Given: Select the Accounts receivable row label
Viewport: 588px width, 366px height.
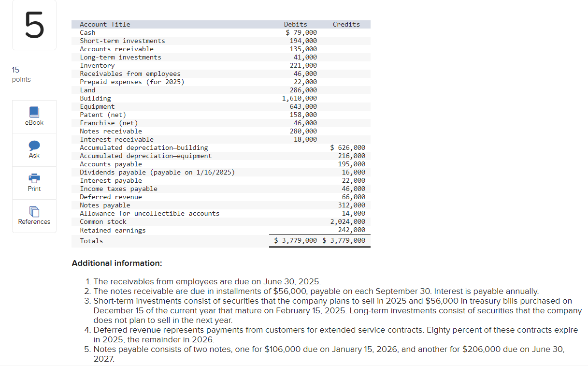Looking at the screenshot, I should [116, 49].
